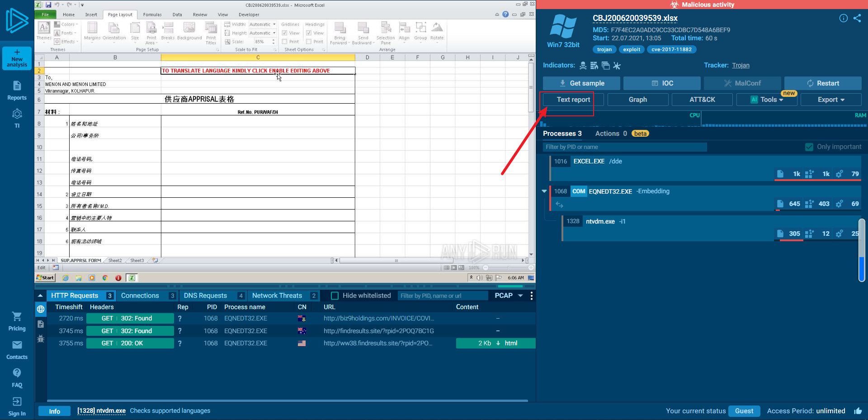868x420 pixels.
Task: Collapse the EQNEDT32.EXE process tree
Action: (x=544, y=191)
